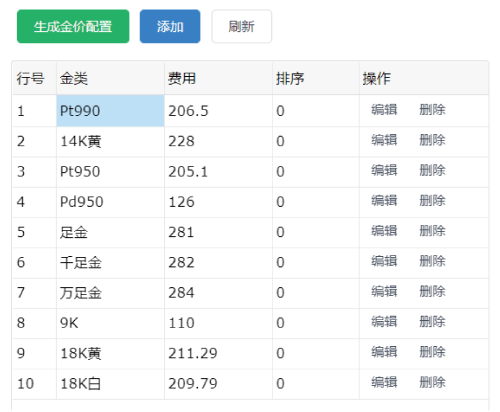This screenshot has width=500, height=412.
Task: Open 编辑 for the 14K黄 row
Action: (384, 140)
